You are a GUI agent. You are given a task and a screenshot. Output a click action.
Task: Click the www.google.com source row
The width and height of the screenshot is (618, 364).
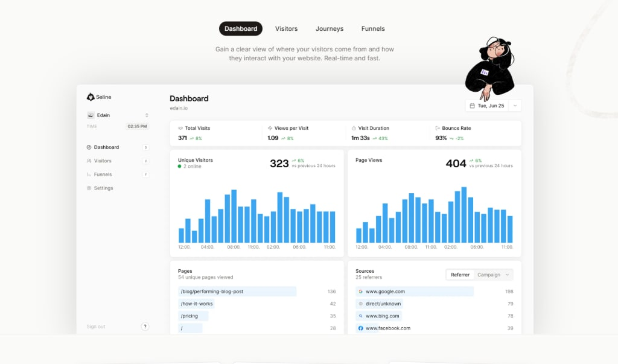tap(435, 292)
